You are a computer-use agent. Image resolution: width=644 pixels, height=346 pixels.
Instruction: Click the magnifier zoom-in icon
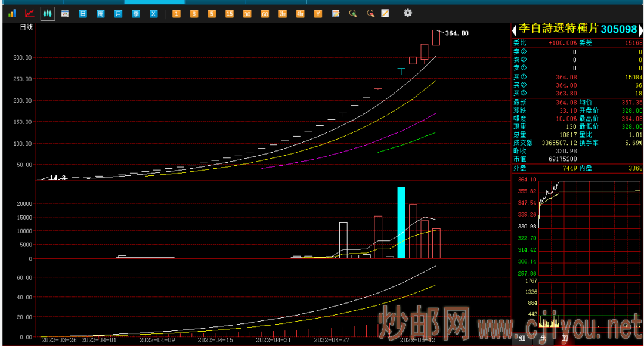353,13
